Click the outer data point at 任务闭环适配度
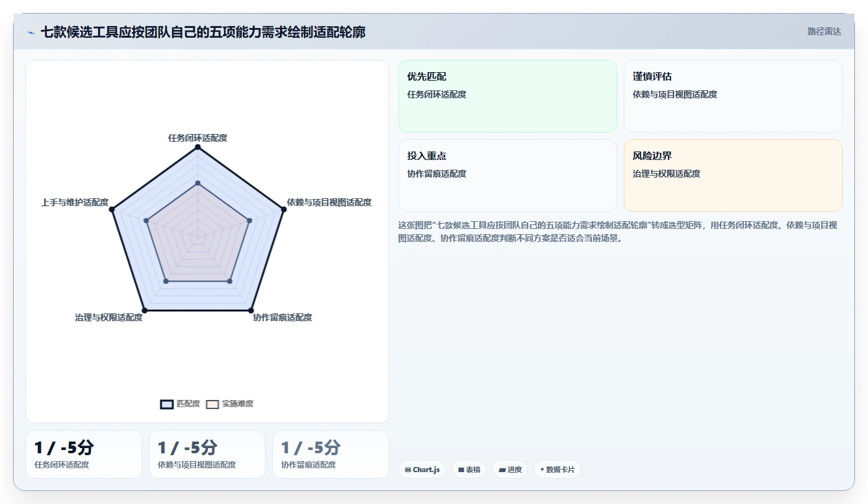Viewport: 868px width, 504px height. (x=198, y=148)
